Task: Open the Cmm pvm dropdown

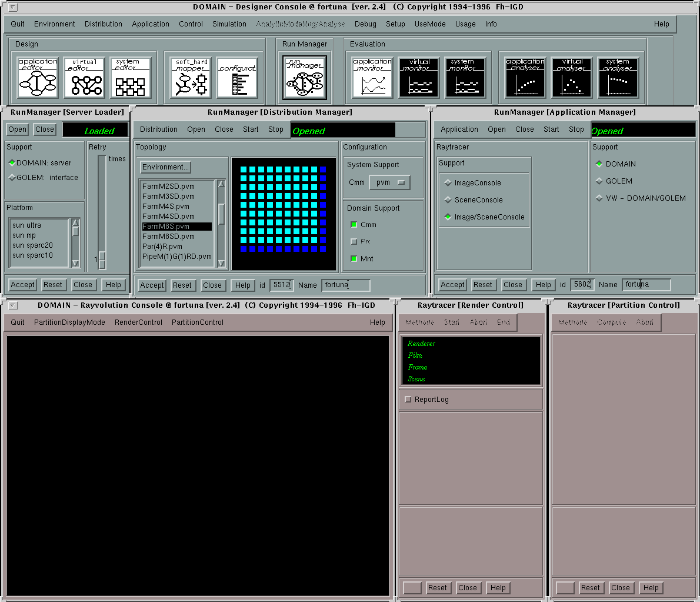Action: [389, 182]
